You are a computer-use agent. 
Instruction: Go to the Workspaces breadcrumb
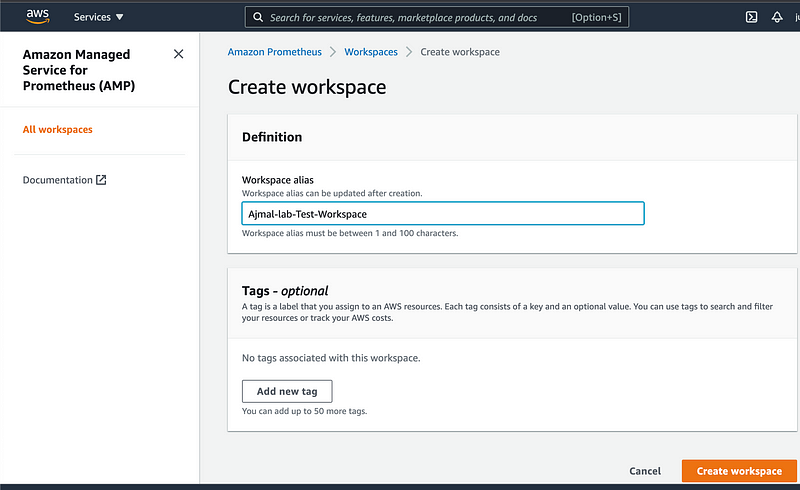pos(371,52)
